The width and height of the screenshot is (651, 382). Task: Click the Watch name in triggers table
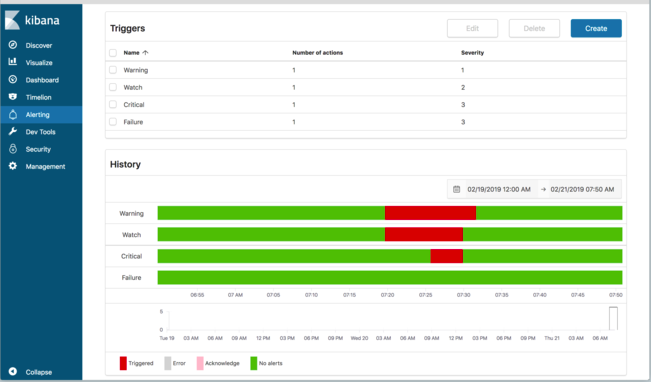click(133, 88)
